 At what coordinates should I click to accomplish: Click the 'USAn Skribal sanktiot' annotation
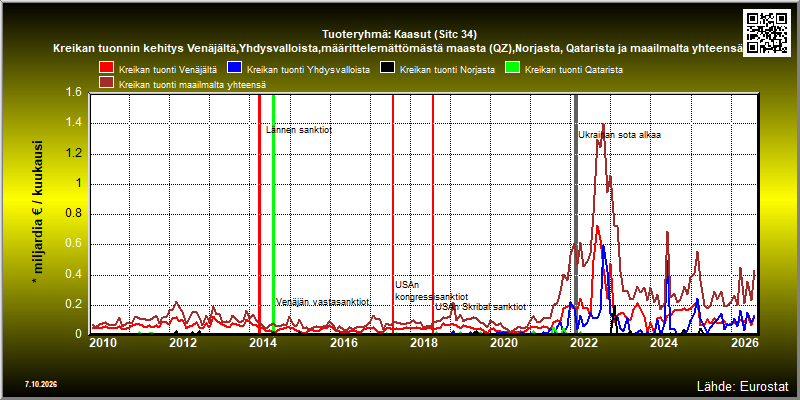coord(480,307)
